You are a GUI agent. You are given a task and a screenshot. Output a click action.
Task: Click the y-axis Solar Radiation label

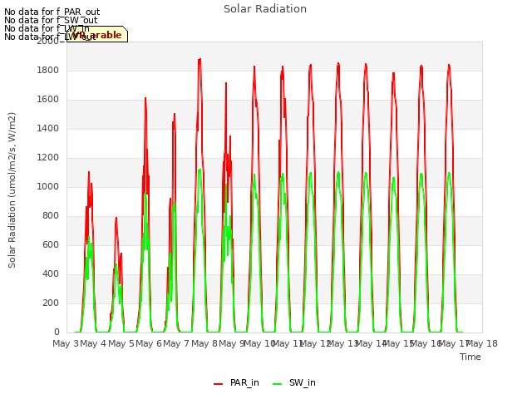pos(12,190)
